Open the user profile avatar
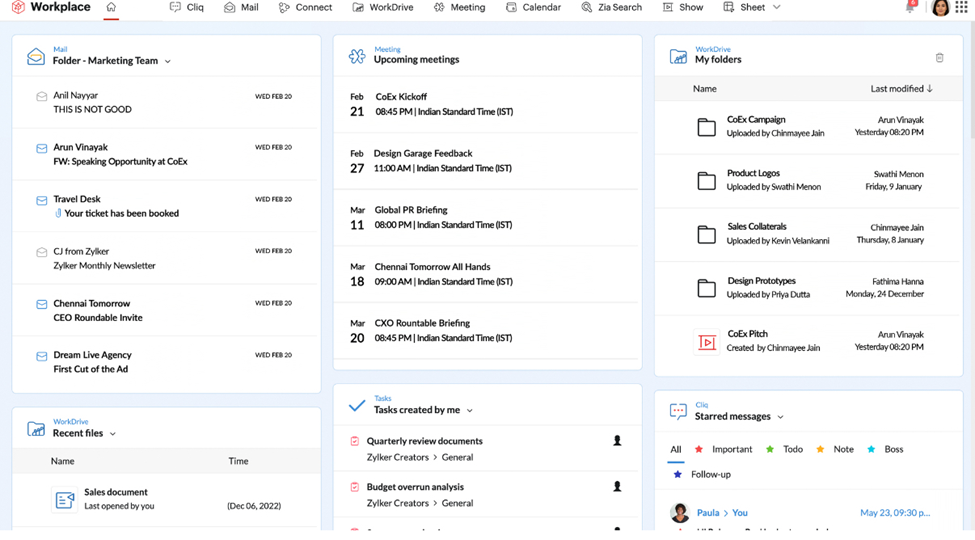The image size is (975, 540). click(x=940, y=7)
